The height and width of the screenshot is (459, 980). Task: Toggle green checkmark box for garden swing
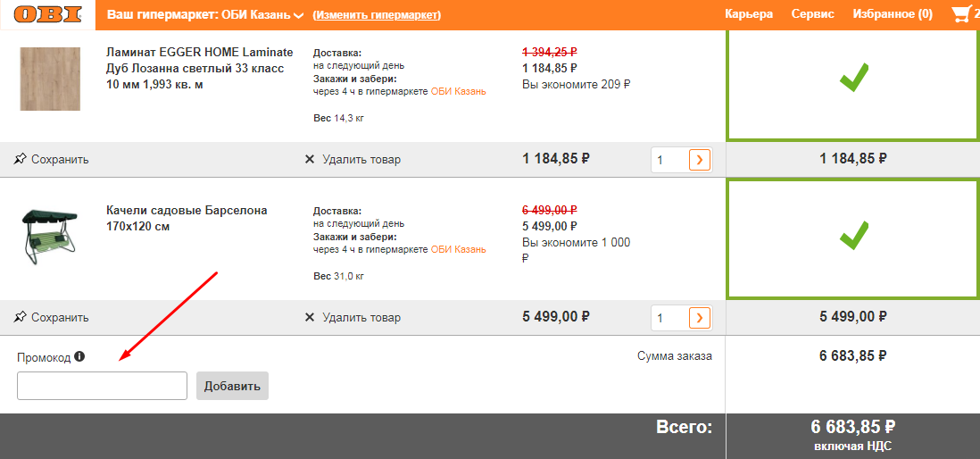pyautogui.click(x=854, y=239)
